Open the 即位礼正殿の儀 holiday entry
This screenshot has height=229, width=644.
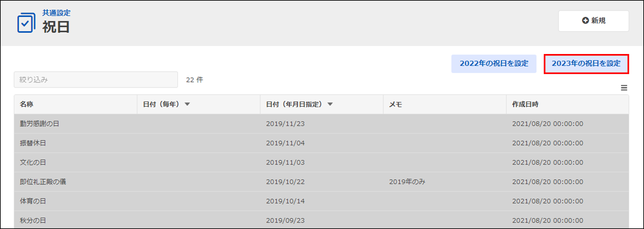point(43,182)
